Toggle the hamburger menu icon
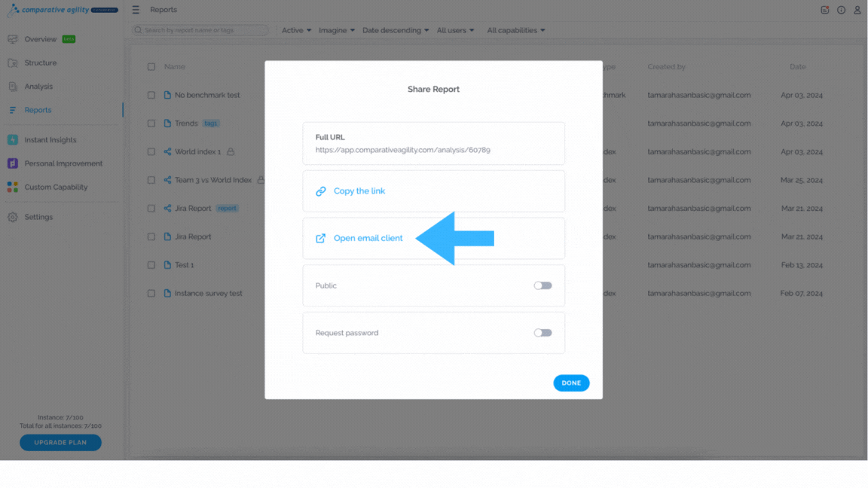The height and width of the screenshot is (488, 868). coord(136,10)
